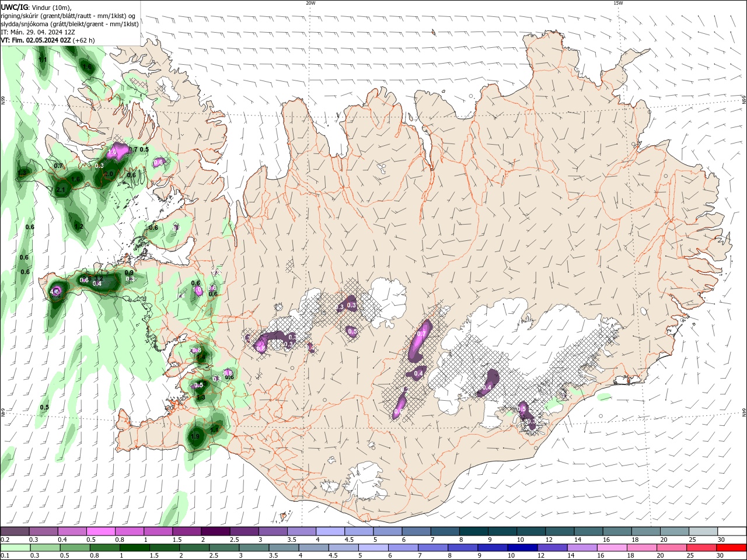
Task: Click the 'IT: Mán. 29. 04. 2024 12Z' line
Action: coord(39,32)
